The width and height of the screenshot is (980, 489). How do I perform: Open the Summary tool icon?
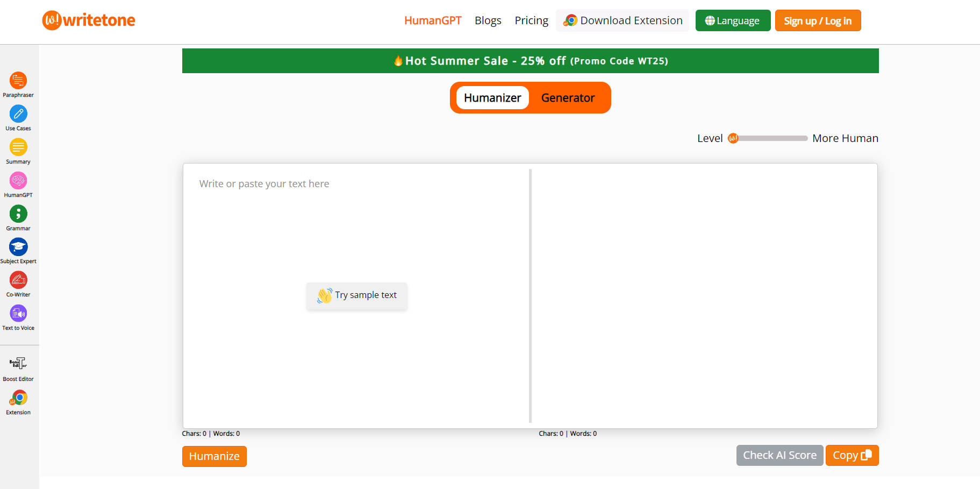pos(18,147)
